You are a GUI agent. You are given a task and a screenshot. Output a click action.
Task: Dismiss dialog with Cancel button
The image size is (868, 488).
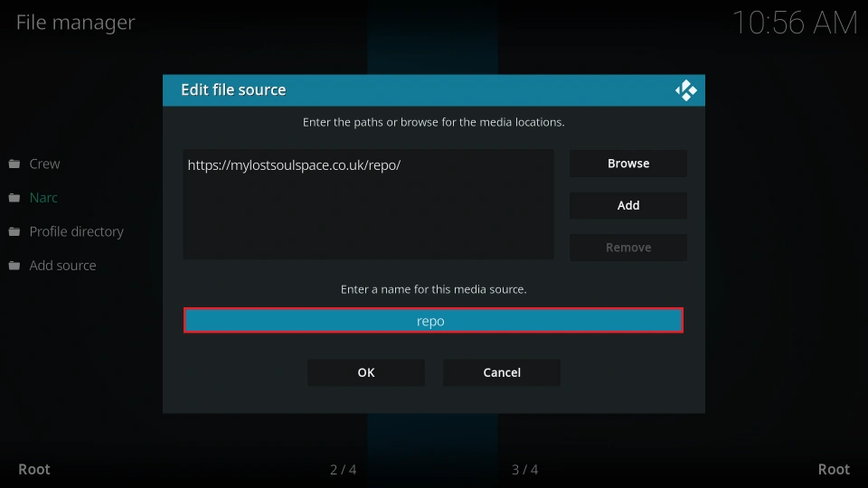pos(502,372)
